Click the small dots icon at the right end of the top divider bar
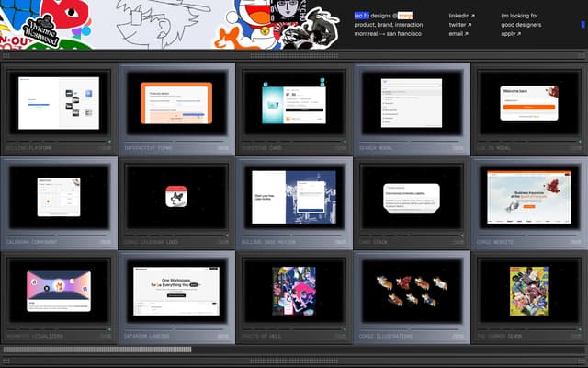This screenshot has height=368, width=588. click(582, 56)
